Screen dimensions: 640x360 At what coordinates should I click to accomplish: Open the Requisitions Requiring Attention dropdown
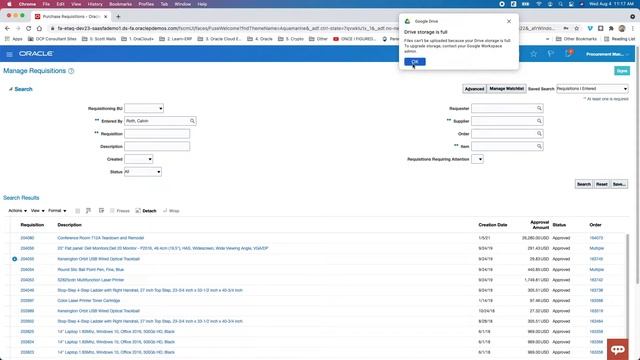tap(478, 159)
